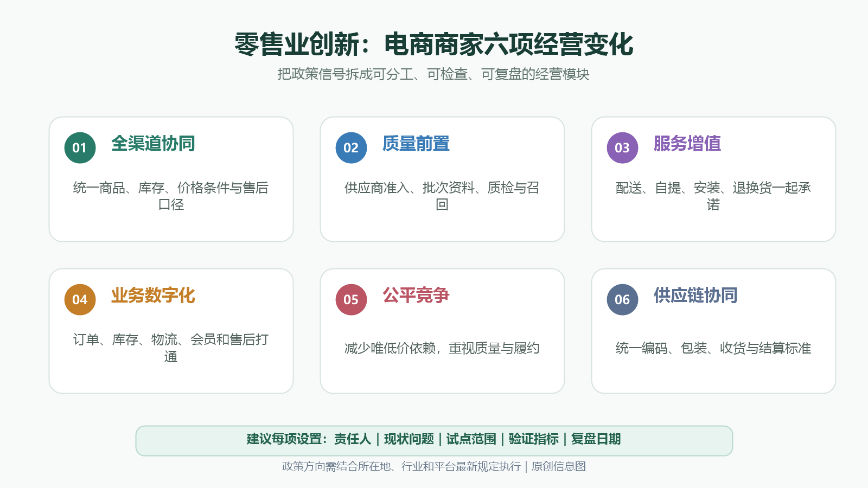Select the heading 业务数字化
This screenshot has height=488, width=868.
tap(153, 296)
